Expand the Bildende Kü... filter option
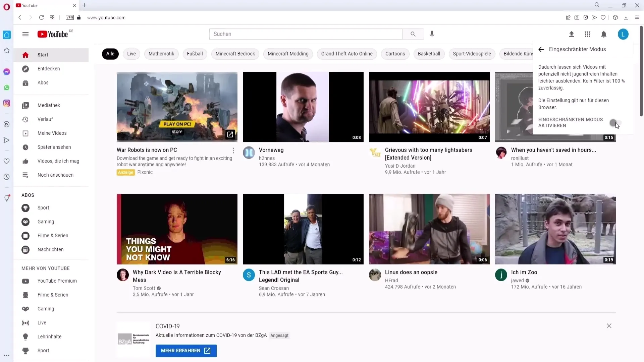644x362 pixels. (520, 54)
